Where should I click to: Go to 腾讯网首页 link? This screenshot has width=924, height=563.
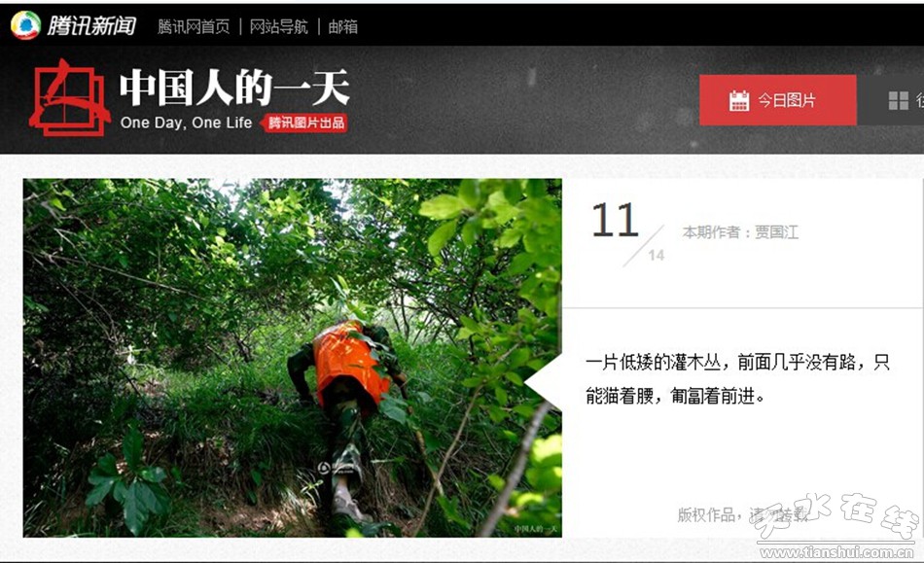(194, 26)
